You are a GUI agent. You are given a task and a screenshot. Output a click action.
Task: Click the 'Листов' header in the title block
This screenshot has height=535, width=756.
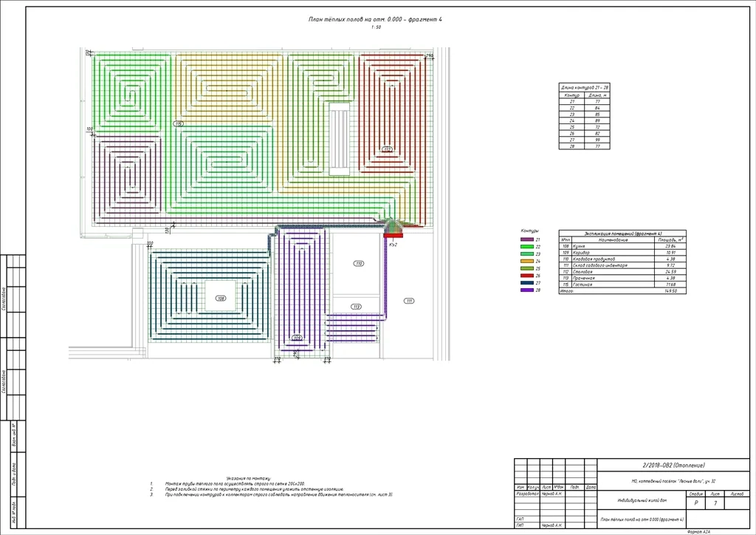click(737, 494)
